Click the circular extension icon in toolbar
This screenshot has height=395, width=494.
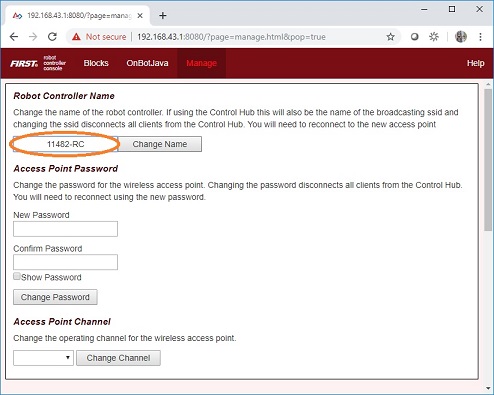(414, 37)
